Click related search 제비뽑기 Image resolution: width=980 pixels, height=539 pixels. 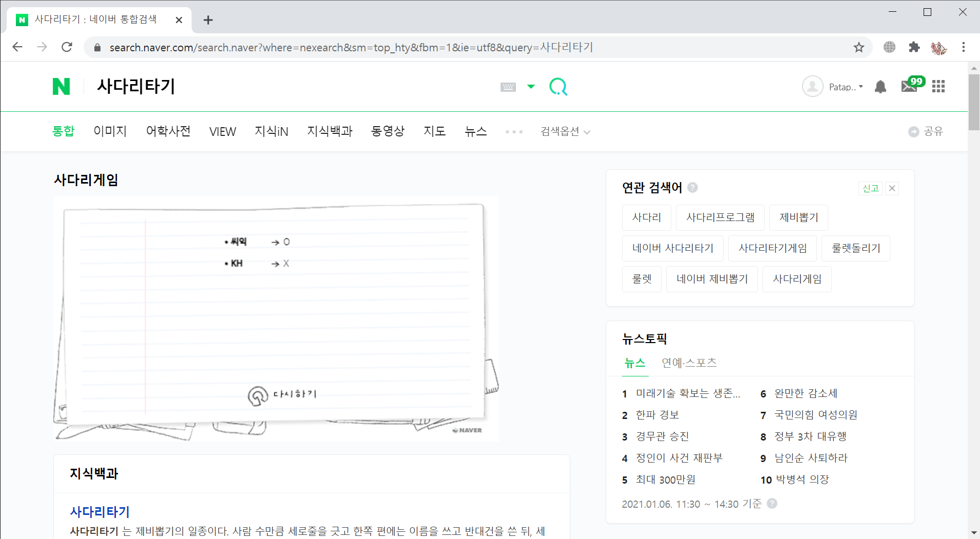(x=798, y=217)
